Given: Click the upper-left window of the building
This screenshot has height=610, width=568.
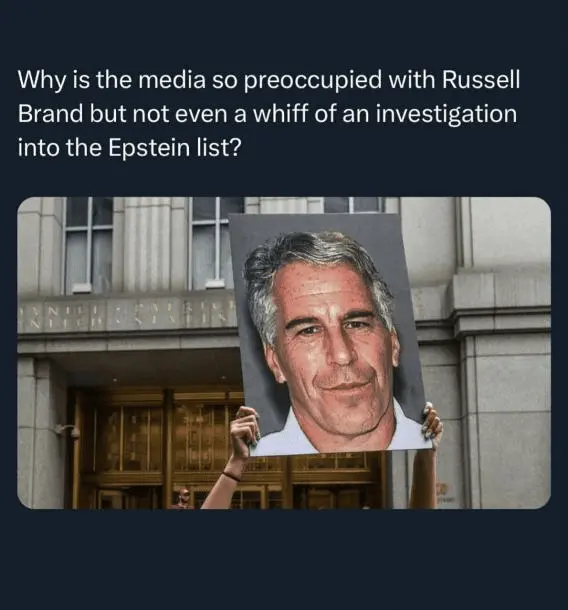Looking at the screenshot, I should [89, 244].
